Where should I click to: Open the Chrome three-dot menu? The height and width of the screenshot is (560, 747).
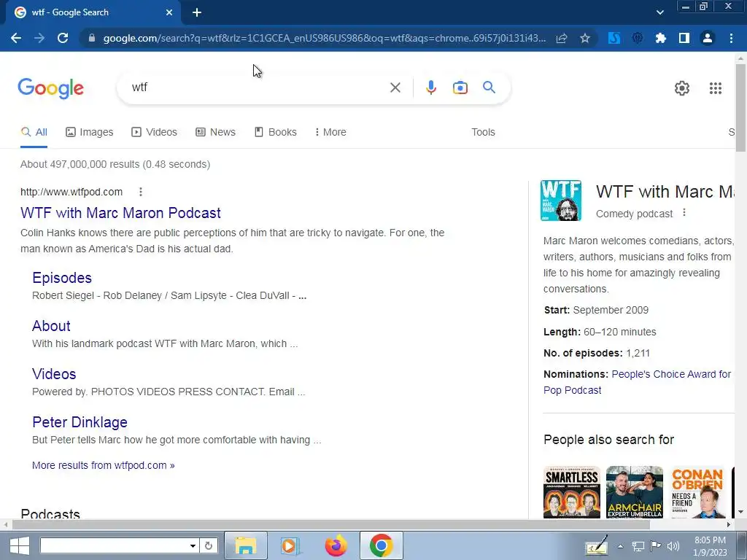click(731, 38)
